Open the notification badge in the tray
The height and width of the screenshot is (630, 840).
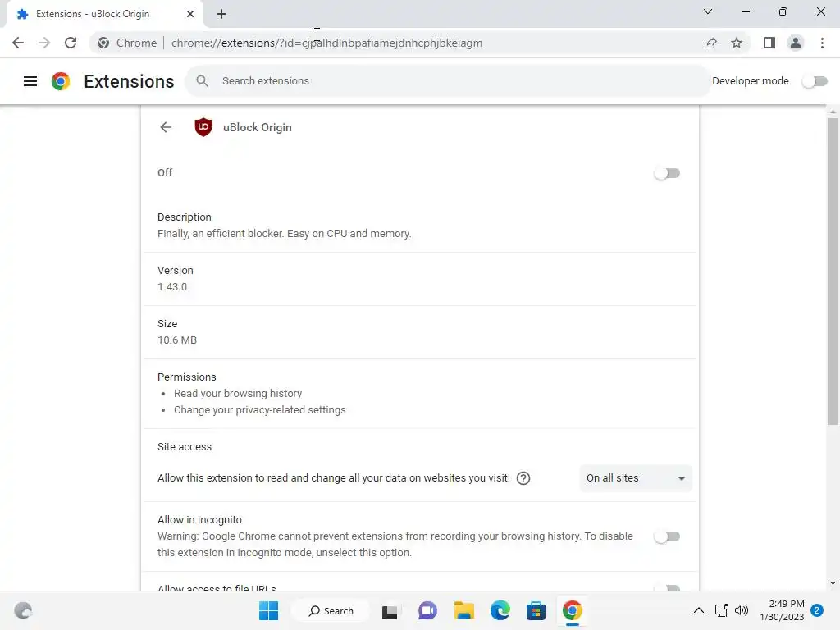coord(817,610)
